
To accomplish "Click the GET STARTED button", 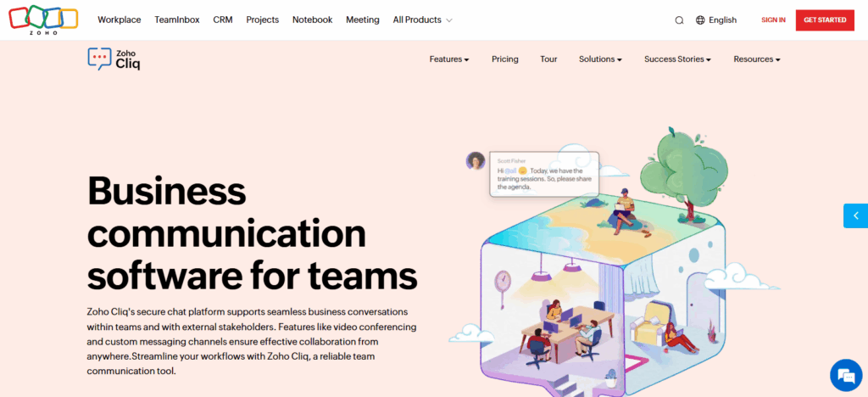I will tap(824, 20).
